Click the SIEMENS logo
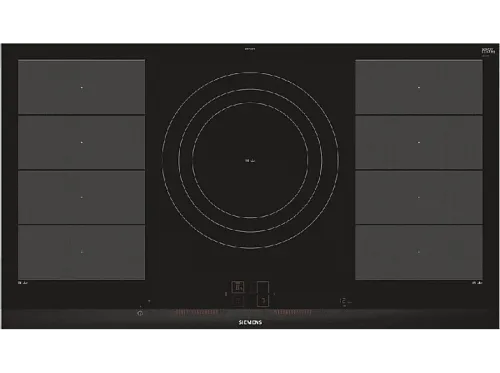Screen dimensions: 500x373 pyautogui.click(x=250, y=322)
